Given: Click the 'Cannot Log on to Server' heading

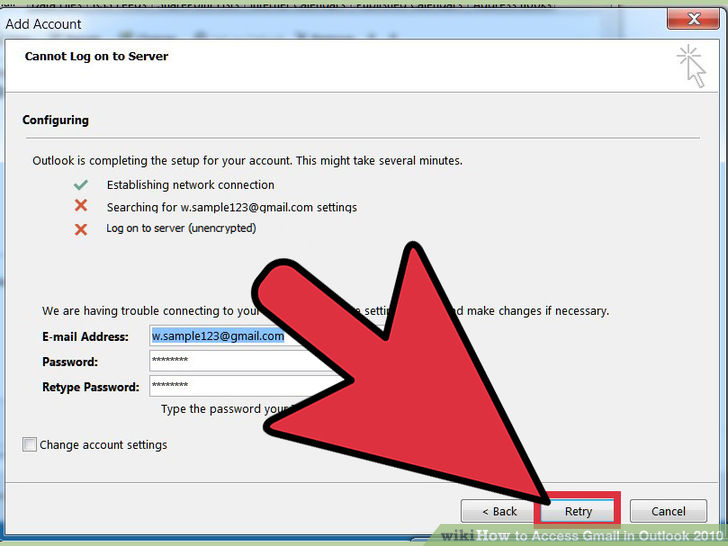Looking at the screenshot, I should click(96, 56).
